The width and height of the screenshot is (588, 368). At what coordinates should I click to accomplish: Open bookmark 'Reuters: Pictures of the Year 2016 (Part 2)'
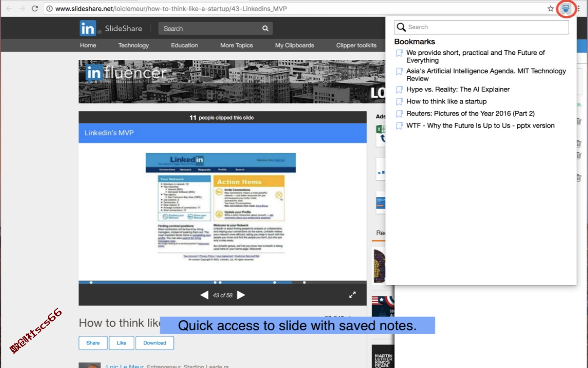tap(470, 114)
